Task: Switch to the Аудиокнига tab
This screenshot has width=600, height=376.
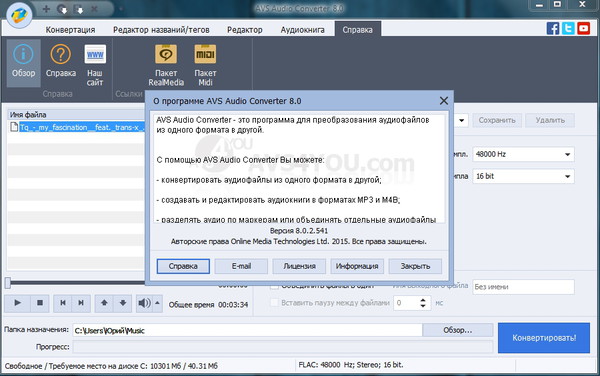Action: tap(302, 30)
